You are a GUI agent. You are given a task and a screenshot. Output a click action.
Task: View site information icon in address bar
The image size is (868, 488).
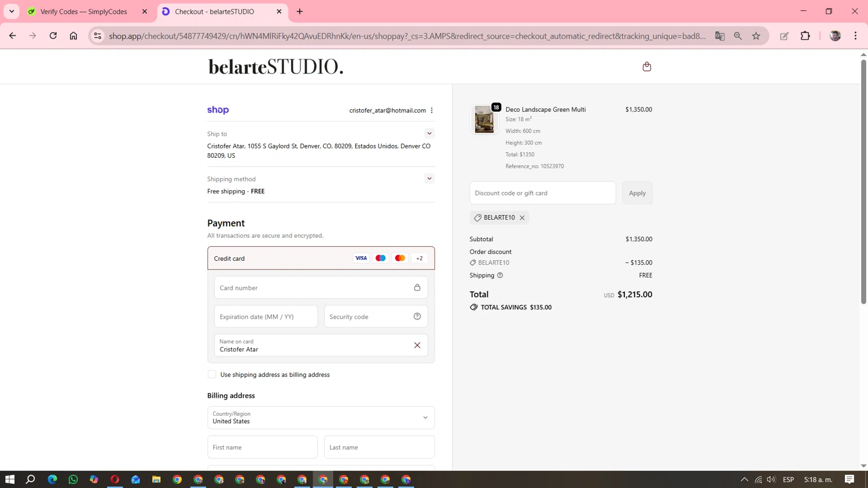click(x=98, y=36)
